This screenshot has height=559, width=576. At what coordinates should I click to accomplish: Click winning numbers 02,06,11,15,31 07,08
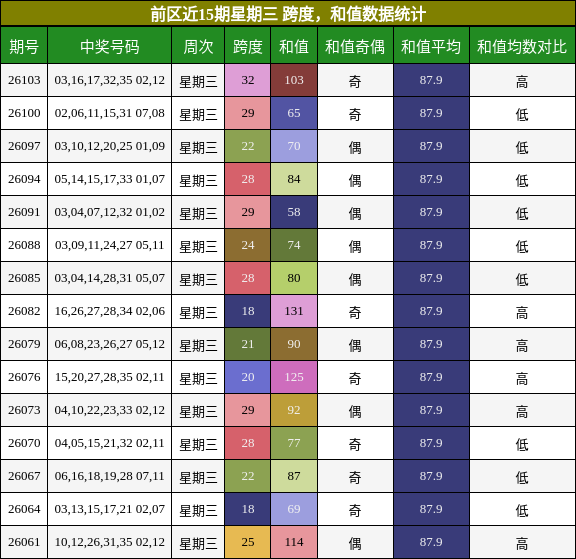click(x=109, y=113)
